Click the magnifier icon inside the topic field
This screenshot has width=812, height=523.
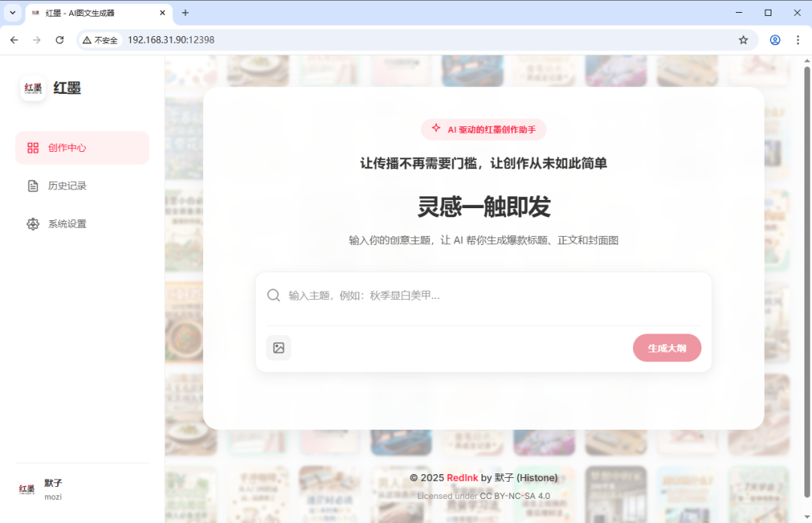click(x=274, y=295)
